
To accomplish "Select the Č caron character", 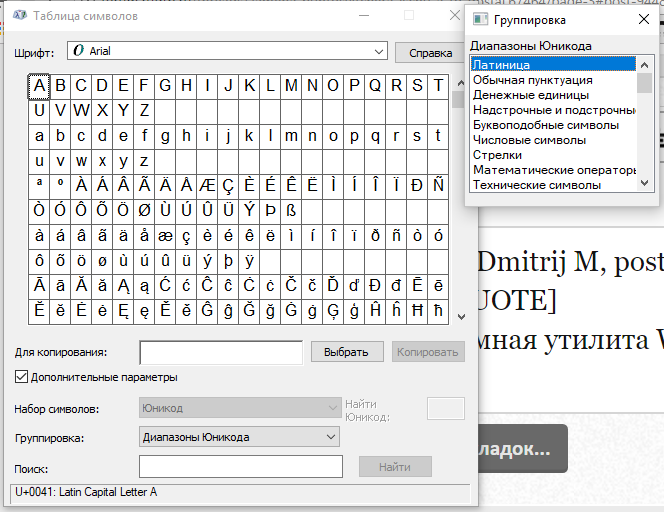I will click(x=291, y=286).
